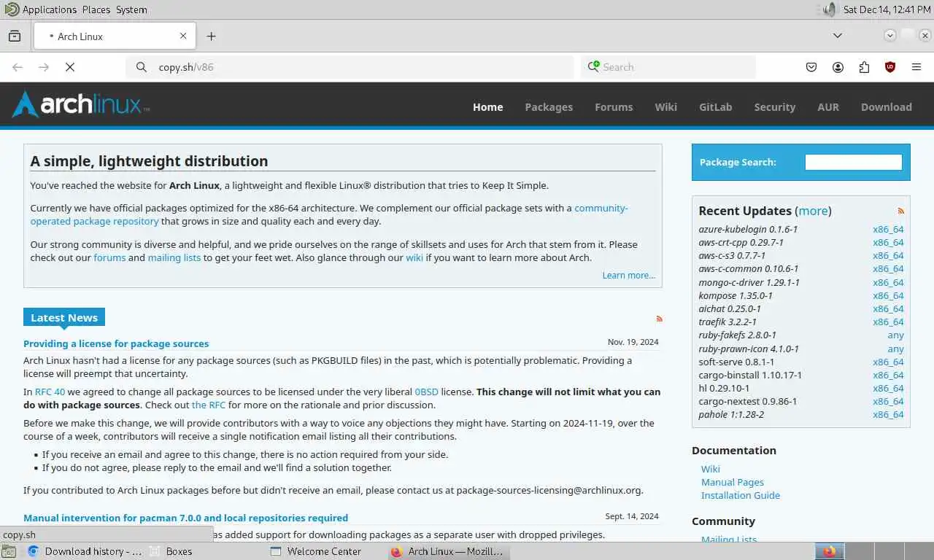Open the Recent Updates RSS feed icon
This screenshot has width=934, height=560.
901,210
